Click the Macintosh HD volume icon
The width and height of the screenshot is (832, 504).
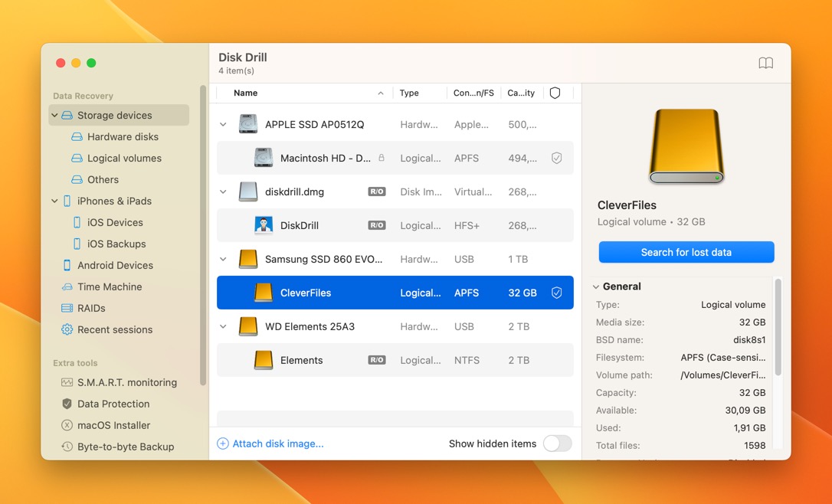[264, 158]
